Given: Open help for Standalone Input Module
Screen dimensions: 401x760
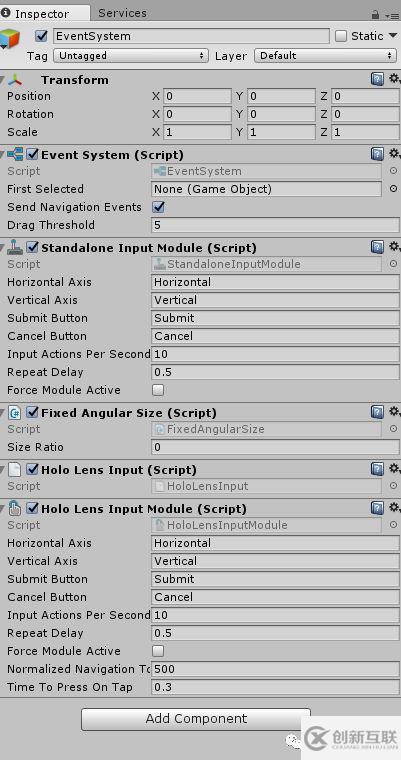Looking at the screenshot, I should point(377,247).
